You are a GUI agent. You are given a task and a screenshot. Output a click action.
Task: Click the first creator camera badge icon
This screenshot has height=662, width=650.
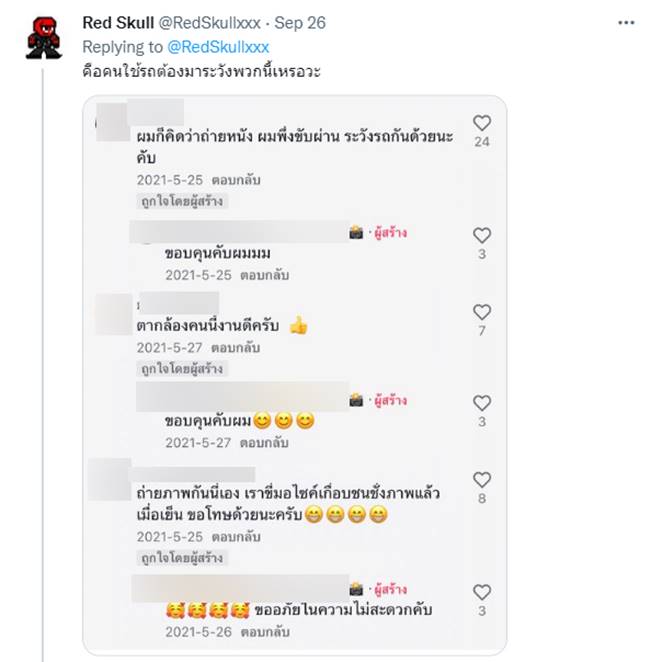click(356, 232)
